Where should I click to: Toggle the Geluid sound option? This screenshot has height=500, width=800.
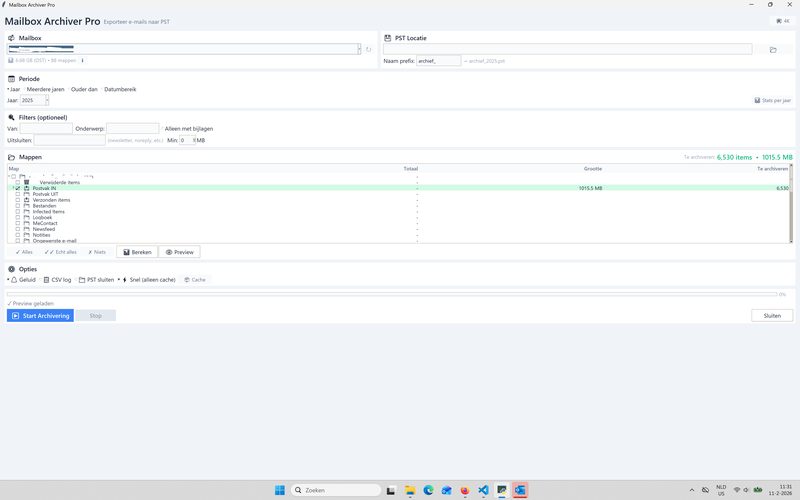pyautogui.click(x=22, y=280)
